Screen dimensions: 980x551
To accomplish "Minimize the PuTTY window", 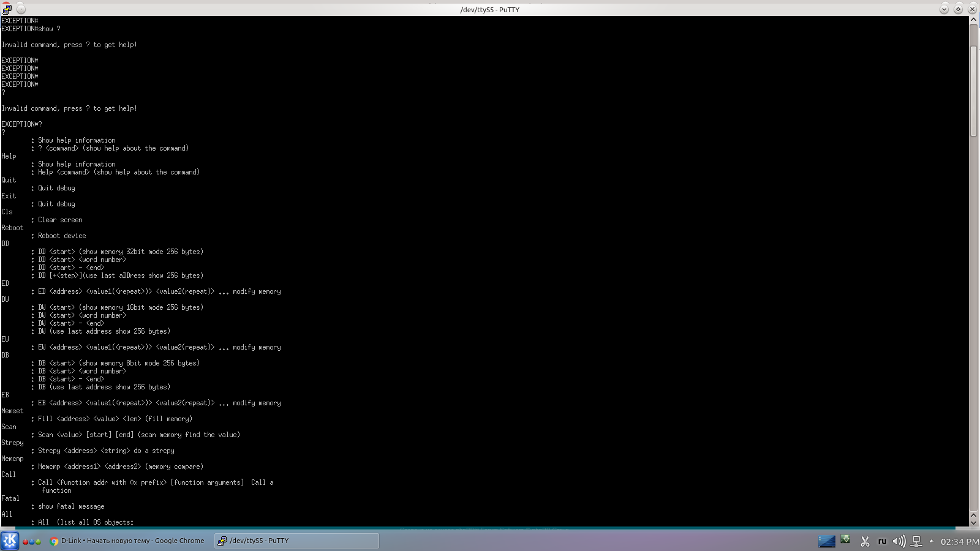I will point(944,9).
